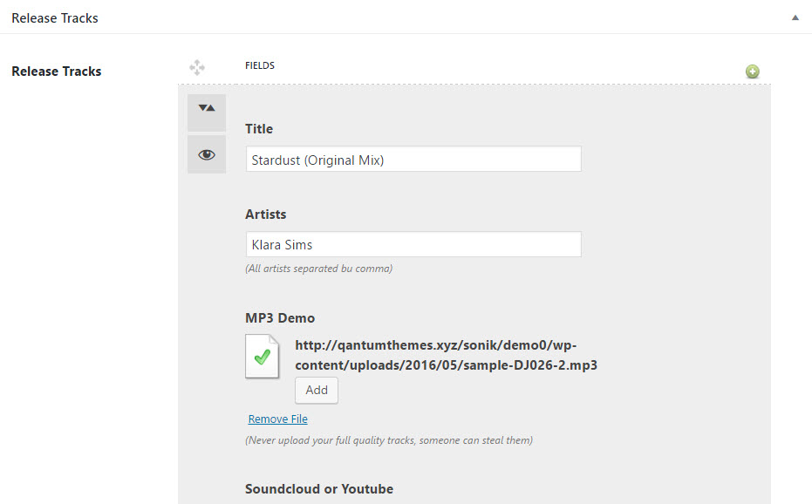Click the Title field label
Screen dimensions: 812x504
point(259,129)
